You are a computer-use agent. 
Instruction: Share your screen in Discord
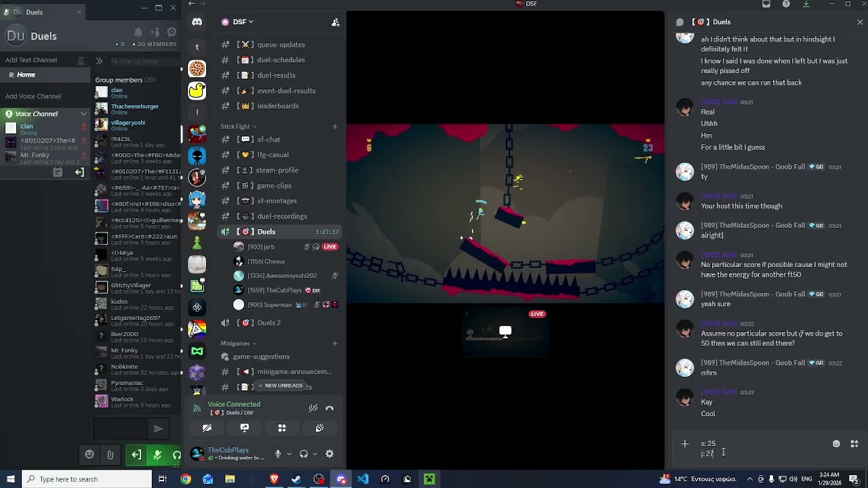point(245,428)
